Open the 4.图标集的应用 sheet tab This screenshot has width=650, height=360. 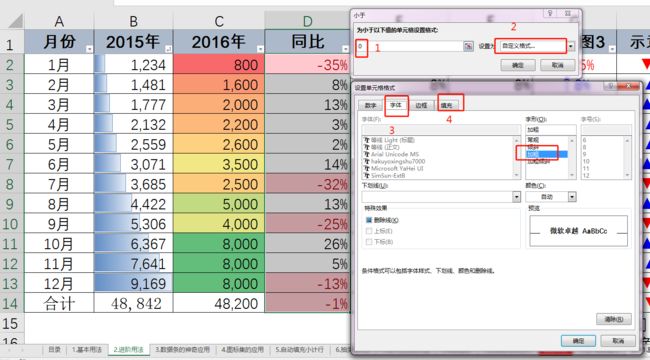coord(242,350)
